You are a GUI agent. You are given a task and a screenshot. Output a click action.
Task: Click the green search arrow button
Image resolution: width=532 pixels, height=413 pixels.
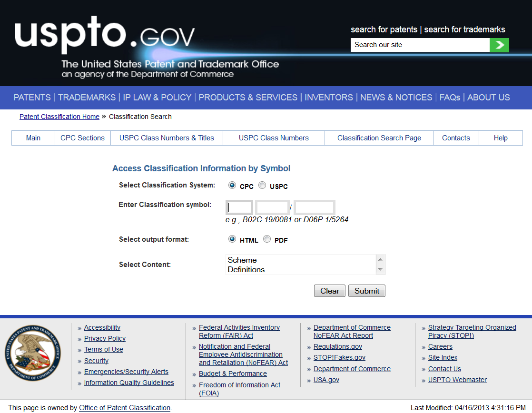[499, 45]
